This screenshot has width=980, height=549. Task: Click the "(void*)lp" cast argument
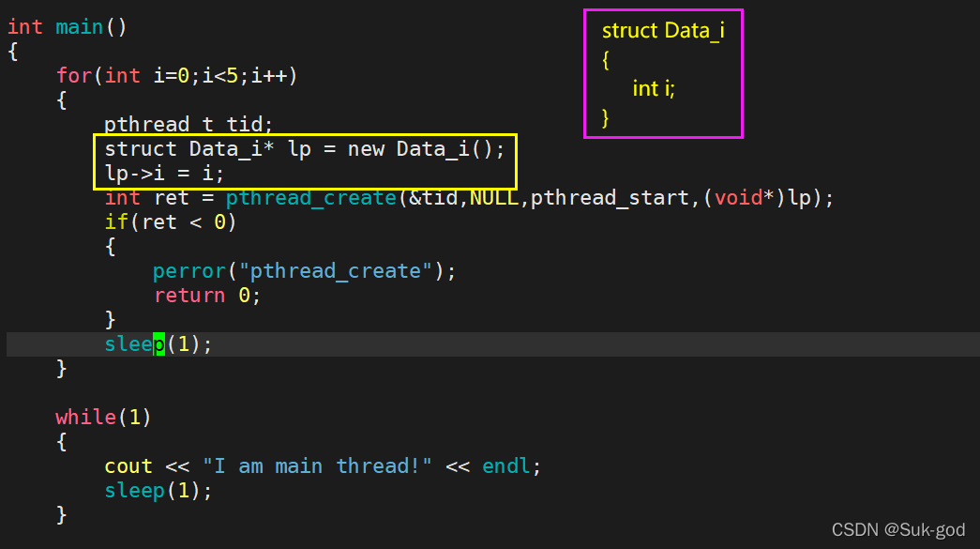pyautogui.click(x=758, y=198)
